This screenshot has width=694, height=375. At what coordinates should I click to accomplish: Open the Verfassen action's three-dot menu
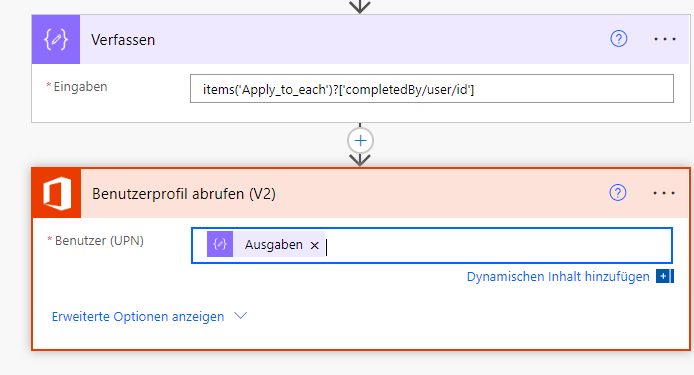coord(665,39)
